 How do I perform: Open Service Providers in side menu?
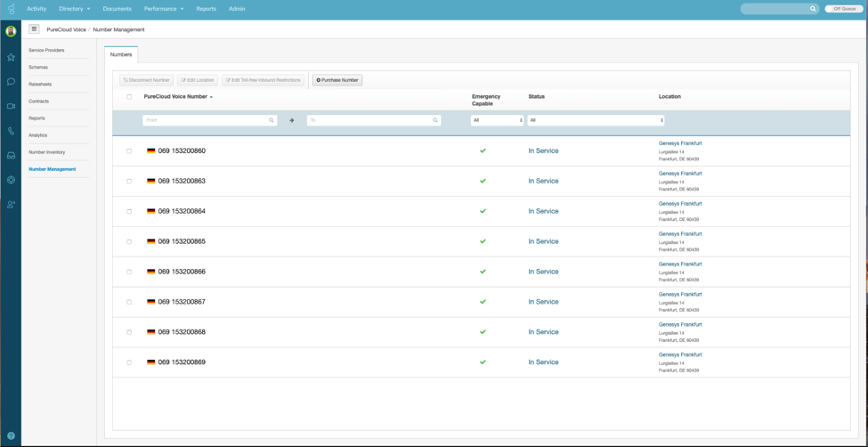46,51
